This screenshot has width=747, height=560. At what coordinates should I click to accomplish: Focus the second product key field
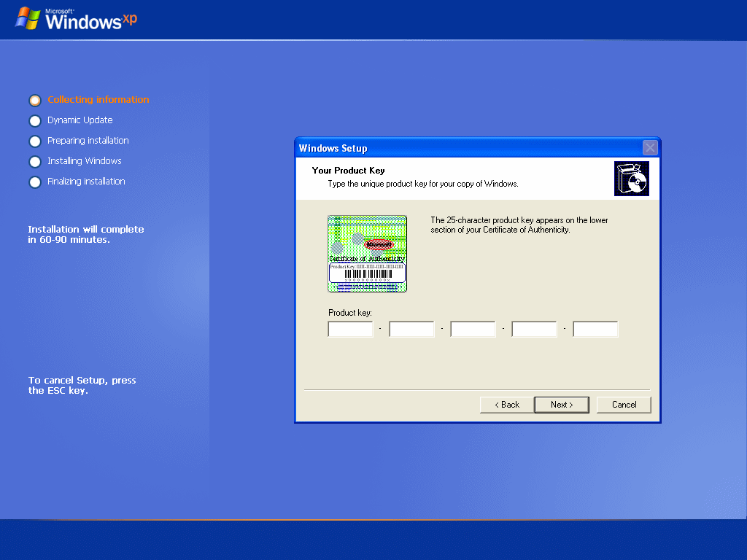pos(411,329)
